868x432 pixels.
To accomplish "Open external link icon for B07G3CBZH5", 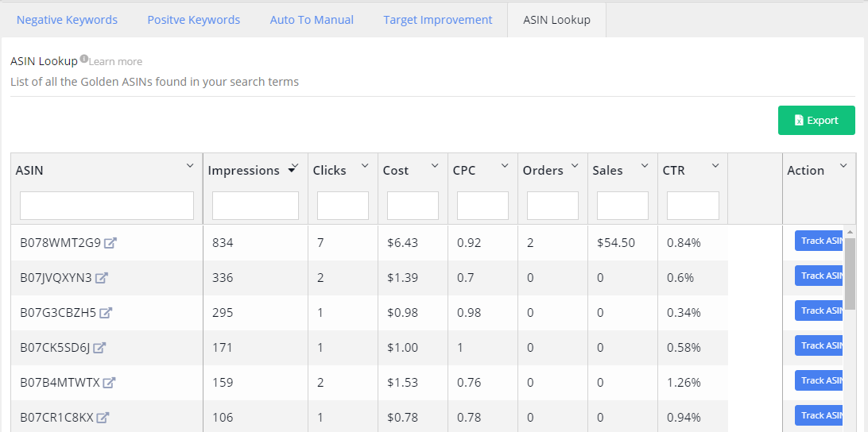I will pos(106,313).
